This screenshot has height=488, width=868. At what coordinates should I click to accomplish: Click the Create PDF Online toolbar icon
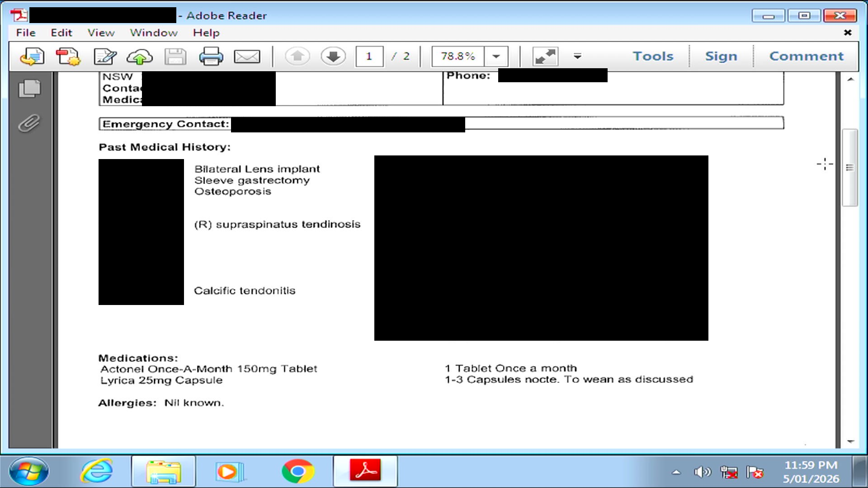[68, 56]
